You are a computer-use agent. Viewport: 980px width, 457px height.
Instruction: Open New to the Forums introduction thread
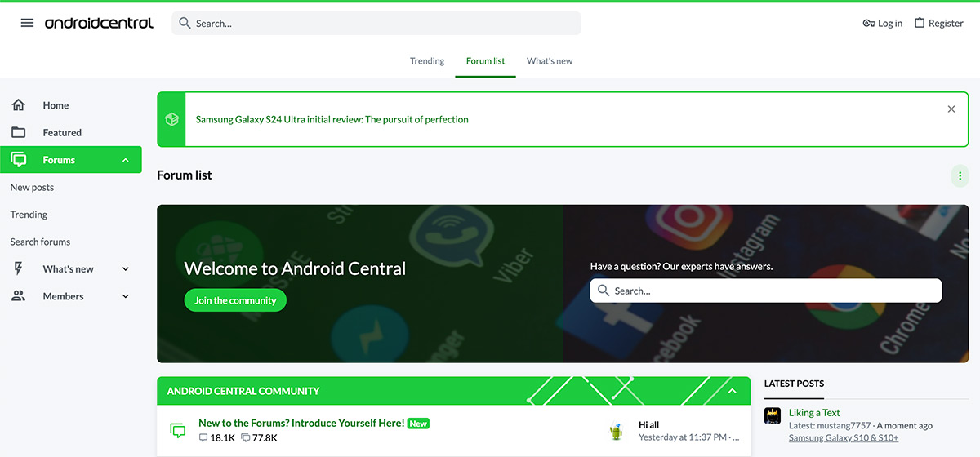pyautogui.click(x=301, y=423)
